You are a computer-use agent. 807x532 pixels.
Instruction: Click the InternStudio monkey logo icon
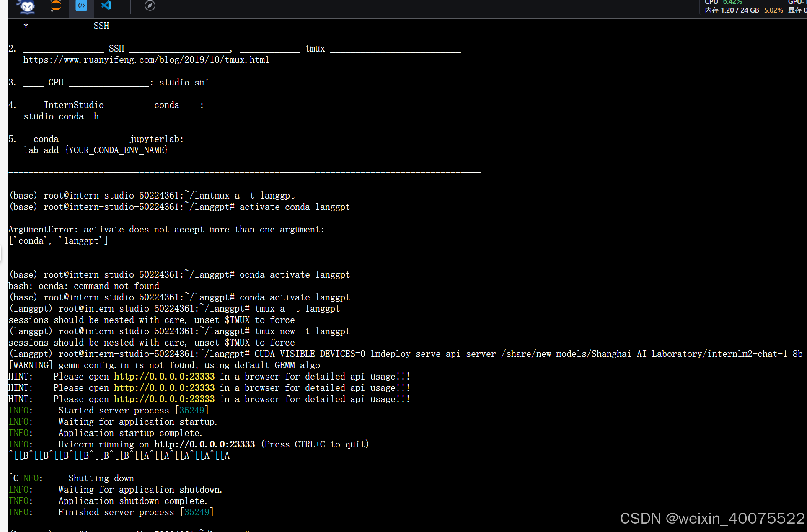pos(27,6)
